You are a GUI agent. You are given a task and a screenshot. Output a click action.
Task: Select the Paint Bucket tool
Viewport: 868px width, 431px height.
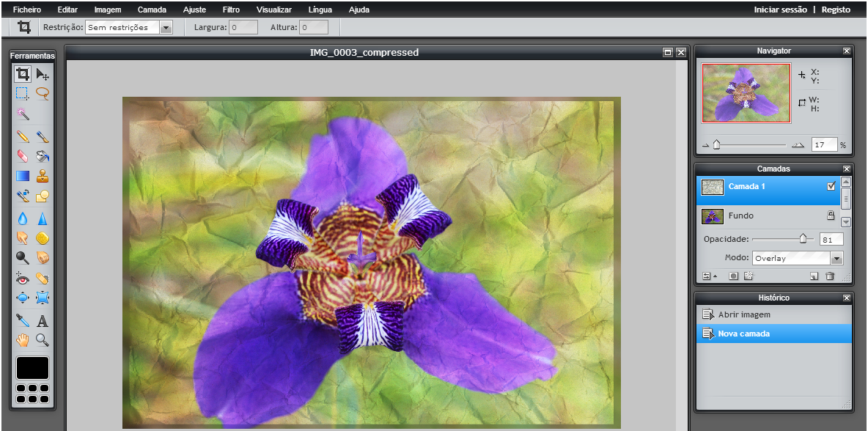coord(43,156)
